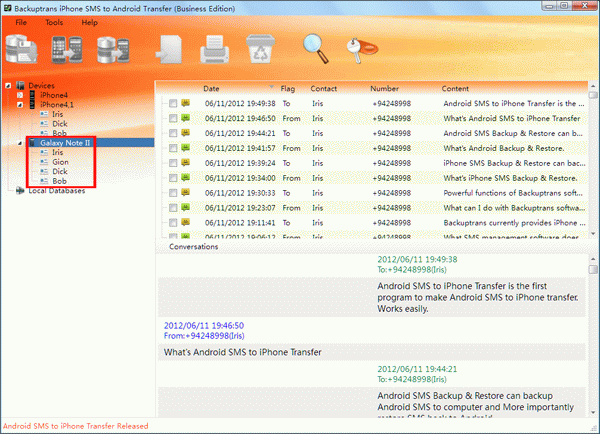
Task: Click the message icon of 19:30:33 row
Action: click(186, 193)
